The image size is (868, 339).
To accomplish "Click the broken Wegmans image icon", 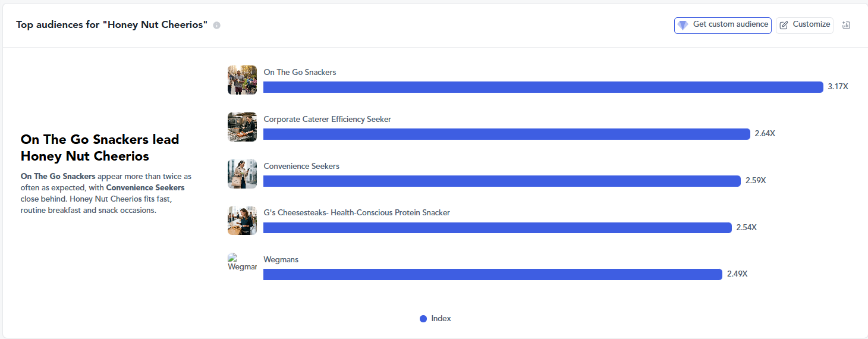I will pos(242,262).
